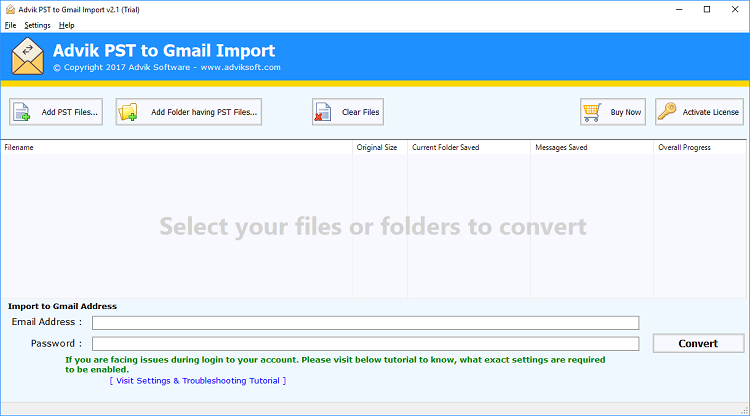The width and height of the screenshot is (750, 416).
Task: Click the Advik envelope logo in banner
Action: click(x=28, y=56)
